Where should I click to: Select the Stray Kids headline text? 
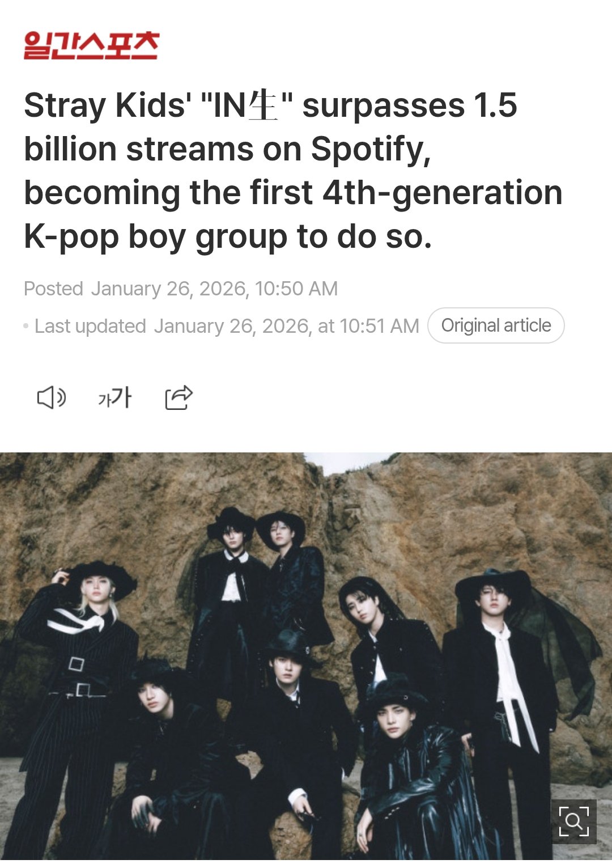(x=293, y=171)
